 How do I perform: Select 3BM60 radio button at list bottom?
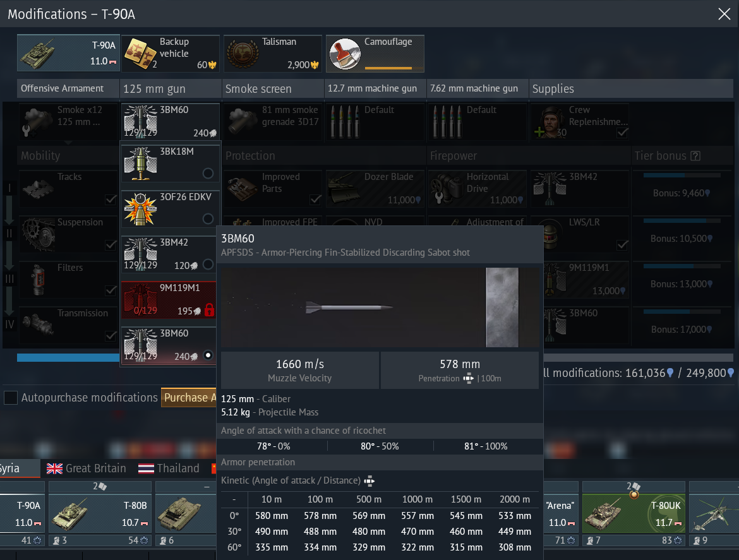pos(208,355)
